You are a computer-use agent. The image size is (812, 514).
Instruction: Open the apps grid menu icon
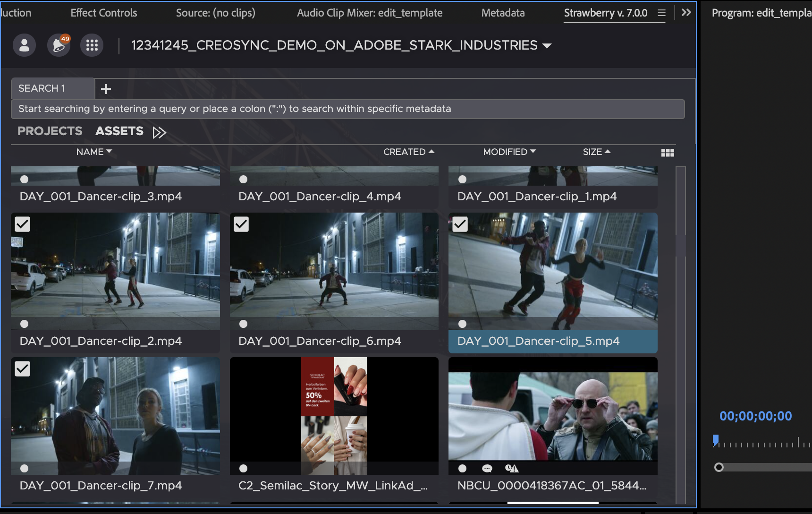click(92, 45)
